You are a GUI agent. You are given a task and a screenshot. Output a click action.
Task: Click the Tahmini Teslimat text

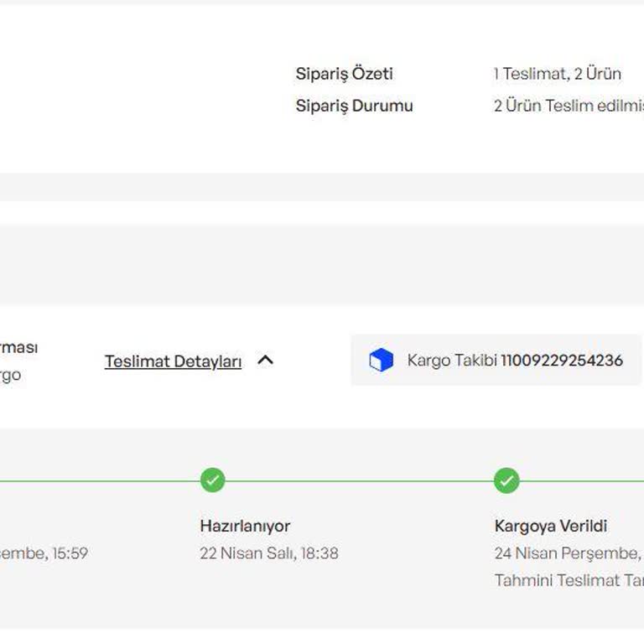[x=569, y=580]
